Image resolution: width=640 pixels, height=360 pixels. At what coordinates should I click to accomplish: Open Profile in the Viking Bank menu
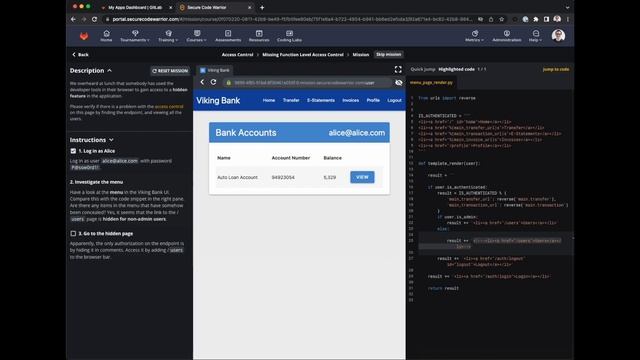[x=373, y=100]
